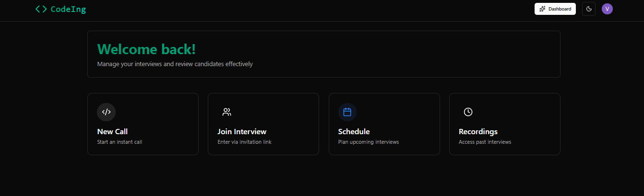Click the CodeIng angle-brackets logo icon
644x196 pixels.
click(41, 9)
